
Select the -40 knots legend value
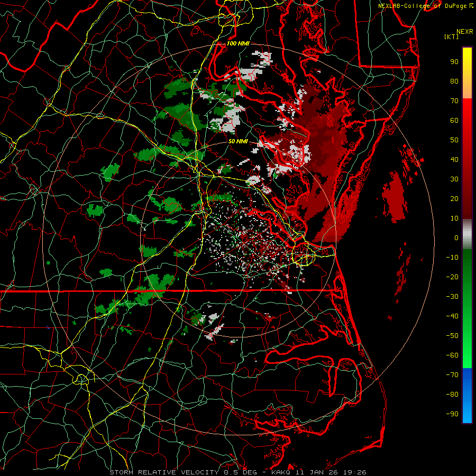[452, 316]
